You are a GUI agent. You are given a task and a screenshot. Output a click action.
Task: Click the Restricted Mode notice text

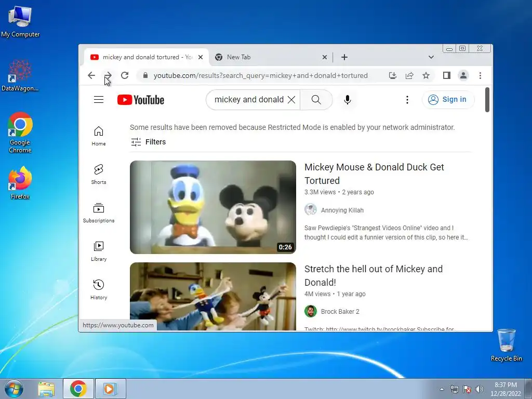tap(292, 127)
